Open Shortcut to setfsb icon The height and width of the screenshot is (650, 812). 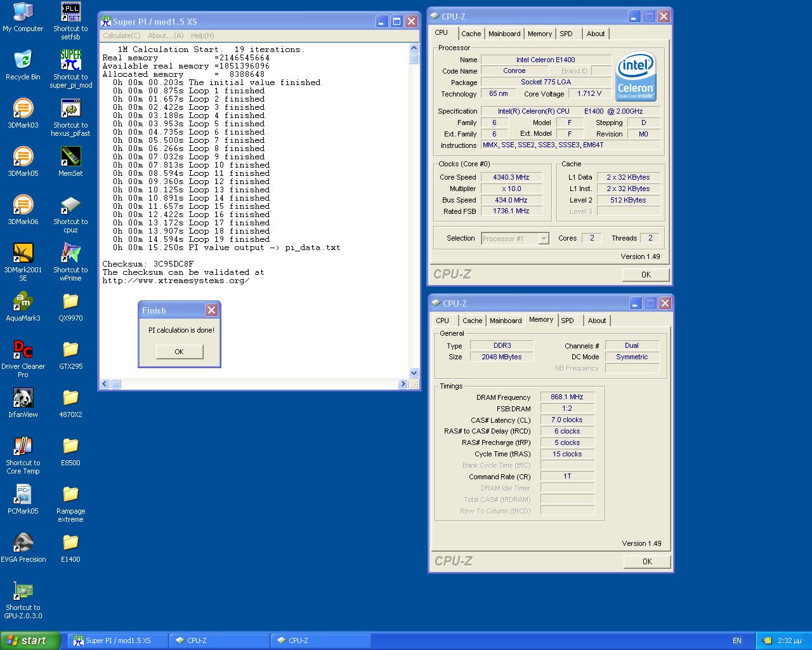tap(70, 20)
